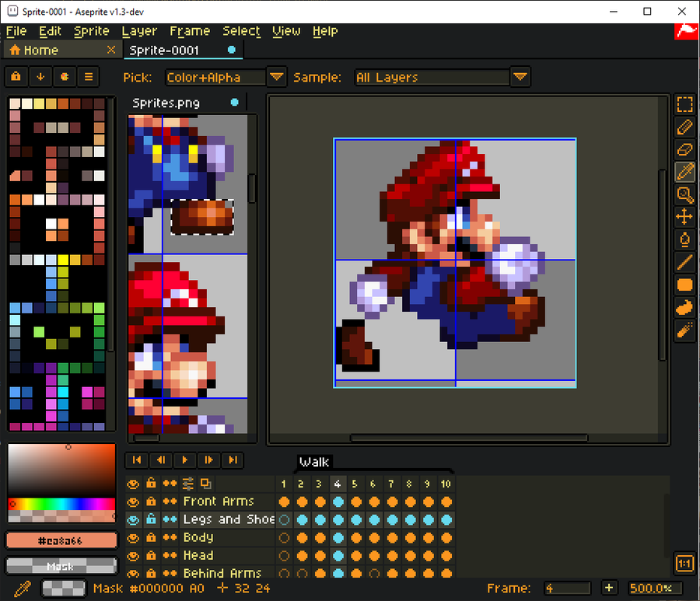
Task: Hide the Head layer
Action: [x=133, y=556]
